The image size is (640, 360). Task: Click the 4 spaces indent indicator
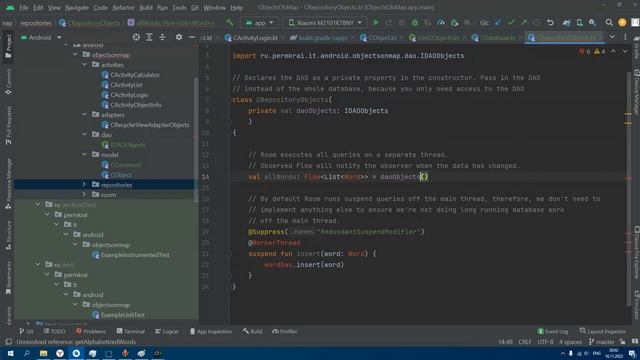tap(570, 342)
